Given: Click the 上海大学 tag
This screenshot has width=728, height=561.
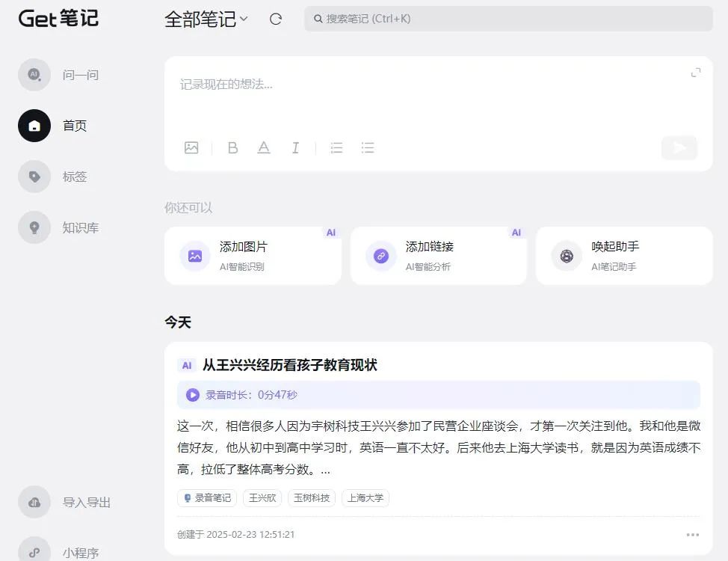Looking at the screenshot, I should coord(365,498).
